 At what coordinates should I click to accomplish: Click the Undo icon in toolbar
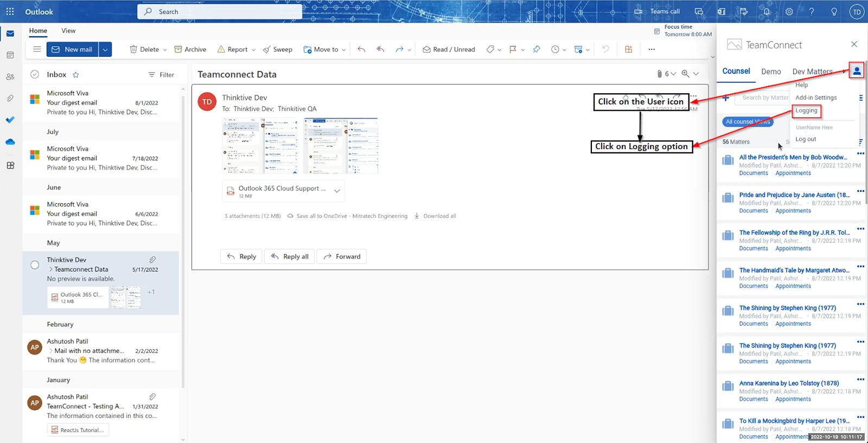point(605,49)
